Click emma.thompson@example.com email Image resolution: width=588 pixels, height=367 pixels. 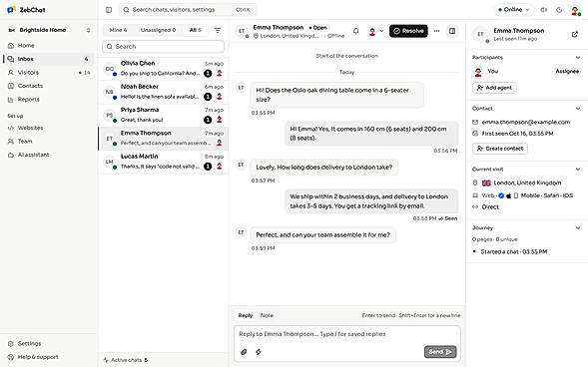pyautogui.click(x=526, y=122)
